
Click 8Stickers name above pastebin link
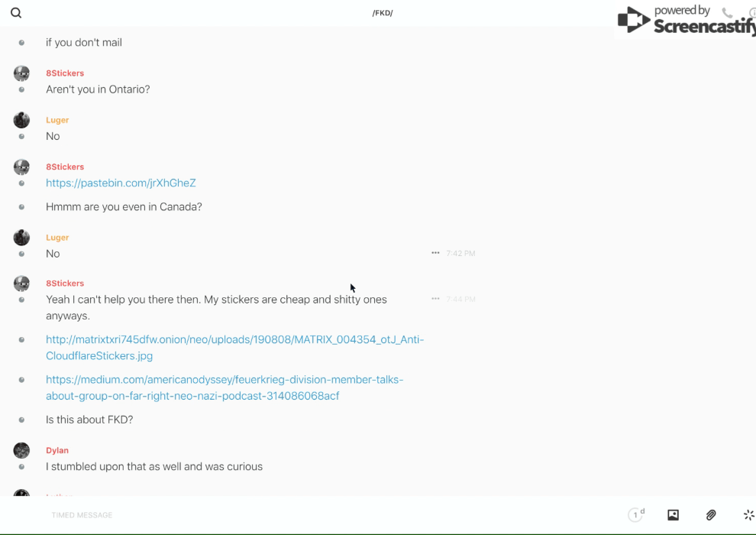tap(65, 167)
